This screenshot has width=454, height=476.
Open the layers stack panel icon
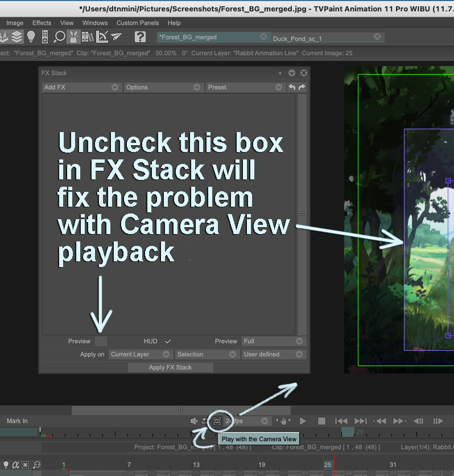click(x=17, y=37)
